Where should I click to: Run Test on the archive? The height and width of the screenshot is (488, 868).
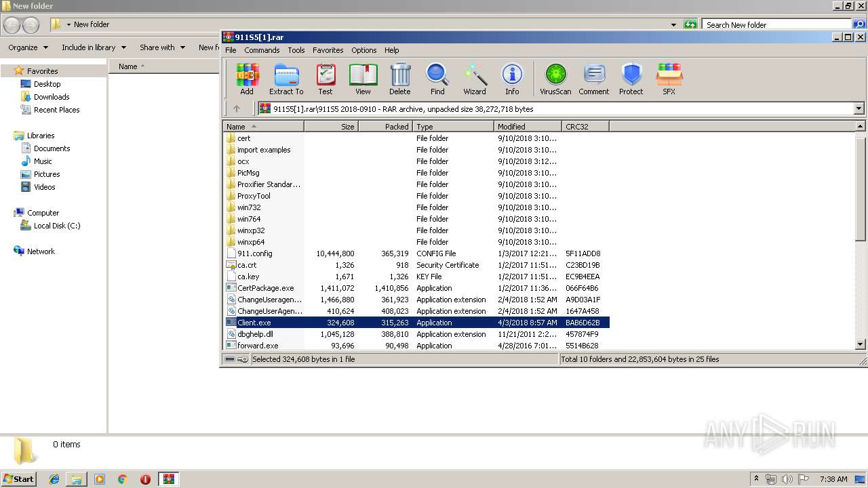point(325,79)
